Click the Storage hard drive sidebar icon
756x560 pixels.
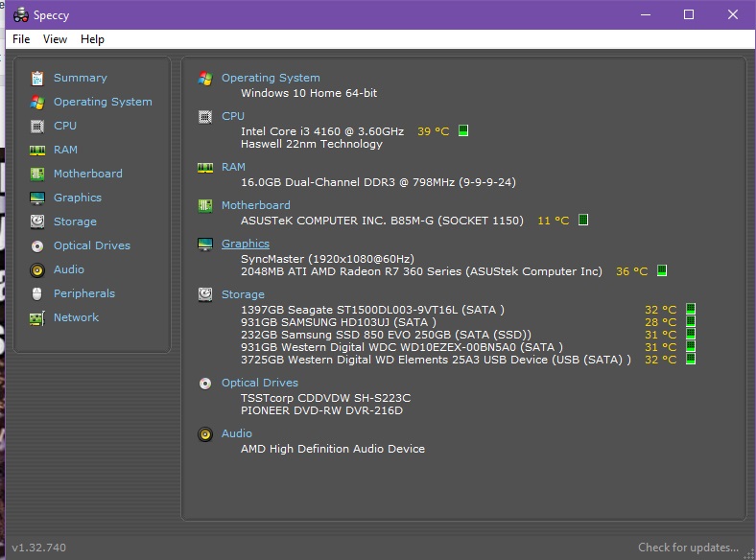[x=37, y=222]
